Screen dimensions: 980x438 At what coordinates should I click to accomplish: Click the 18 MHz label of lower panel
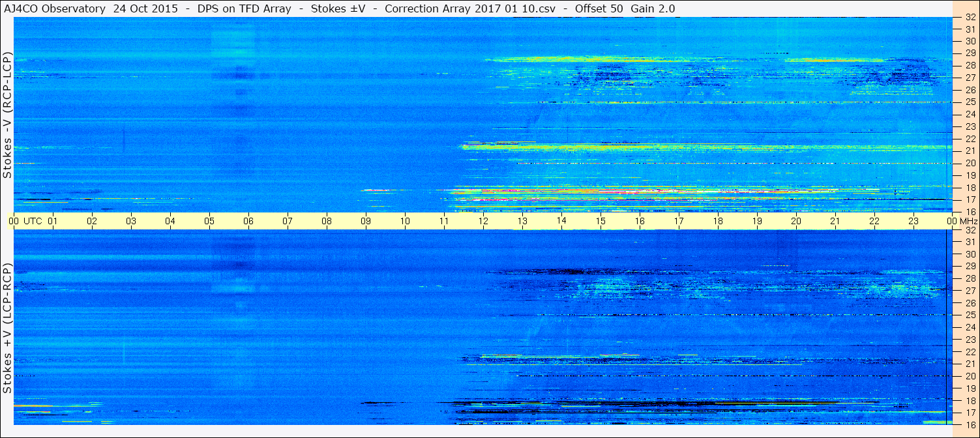click(970, 400)
